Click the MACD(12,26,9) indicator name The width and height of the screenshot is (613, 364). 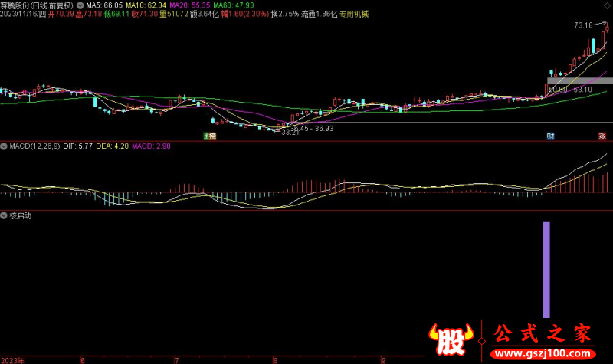point(34,146)
